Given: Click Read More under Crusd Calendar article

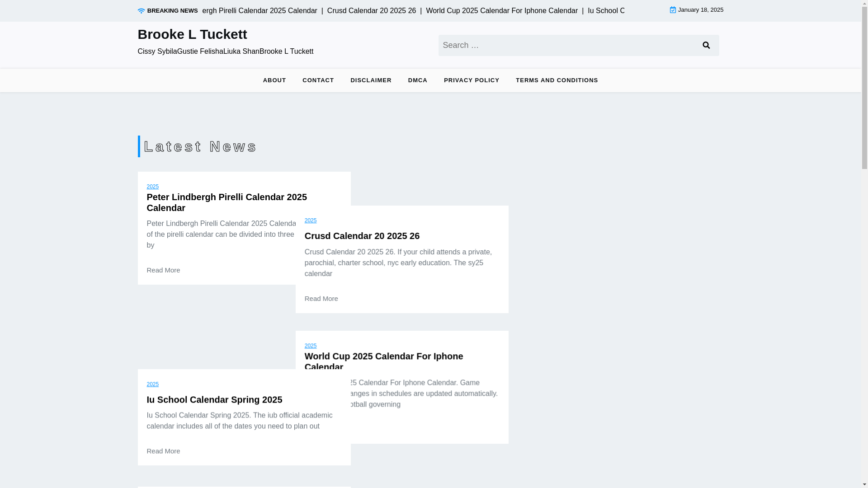Looking at the screenshot, I should click(x=321, y=299).
